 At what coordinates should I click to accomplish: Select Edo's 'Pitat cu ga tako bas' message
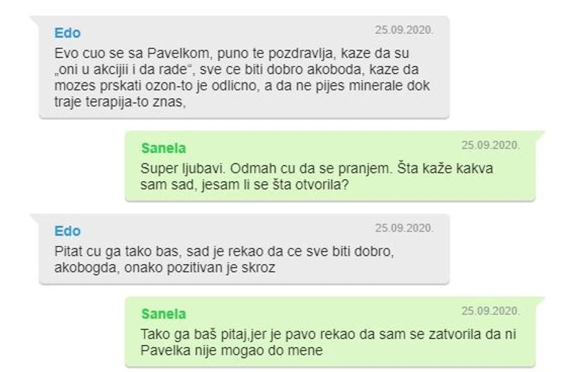[244, 249]
